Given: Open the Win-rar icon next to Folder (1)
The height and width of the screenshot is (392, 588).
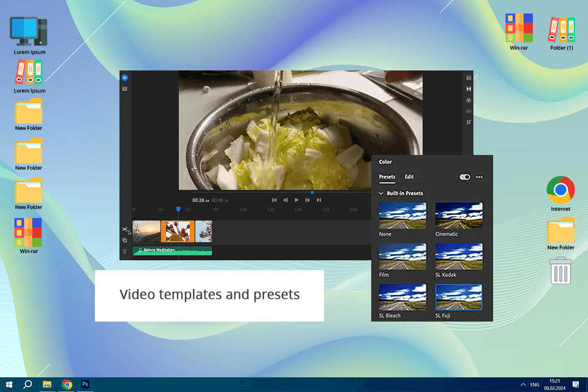Looking at the screenshot, I should pos(519,32).
